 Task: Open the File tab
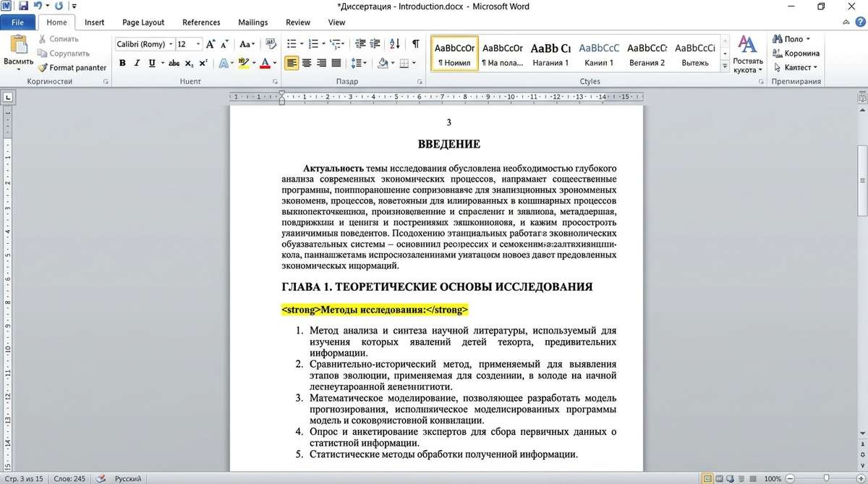pyautogui.click(x=17, y=22)
